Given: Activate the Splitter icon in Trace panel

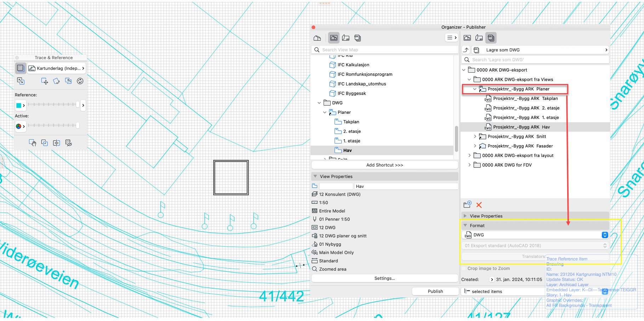Looking at the screenshot, I should (56, 143).
